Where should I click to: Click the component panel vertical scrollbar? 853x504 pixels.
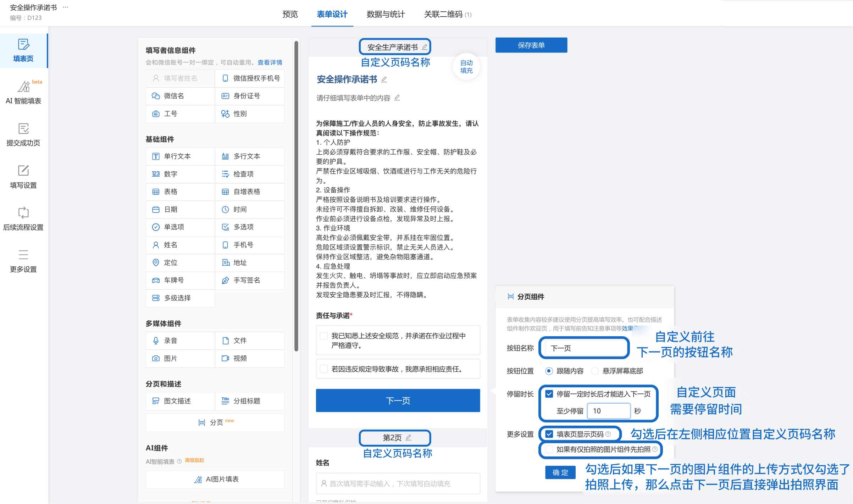(296, 195)
